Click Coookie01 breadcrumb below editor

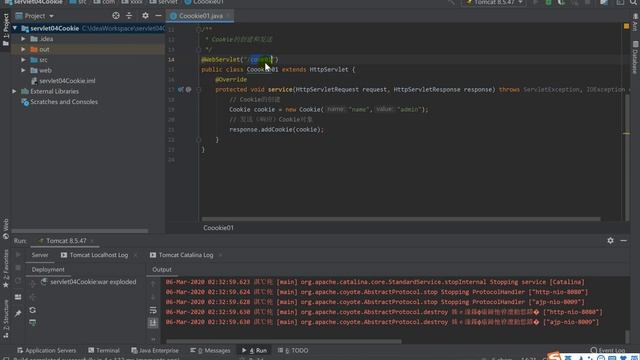218,228
